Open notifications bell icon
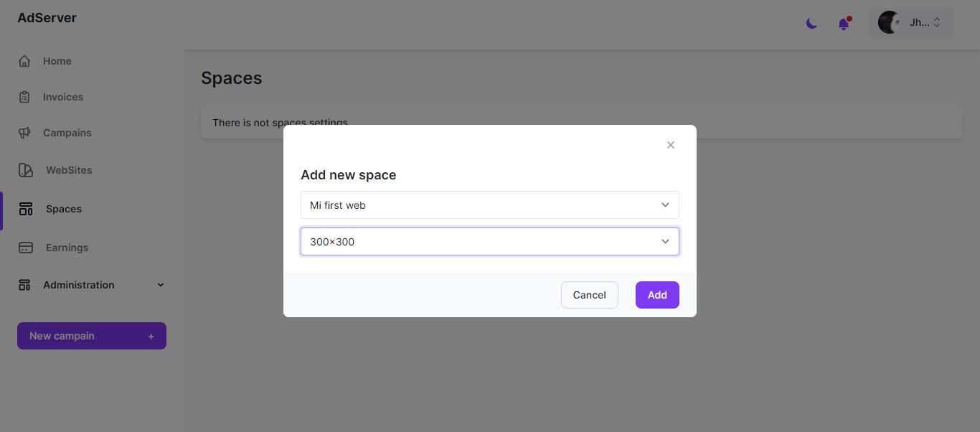This screenshot has width=980, height=432. pos(844,24)
